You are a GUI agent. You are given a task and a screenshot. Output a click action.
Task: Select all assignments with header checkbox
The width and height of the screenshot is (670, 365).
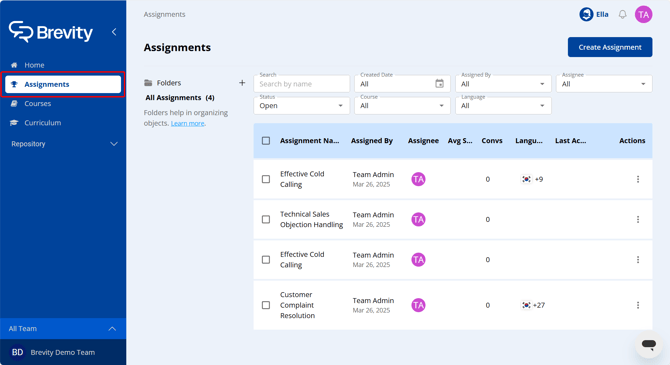click(266, 141)
